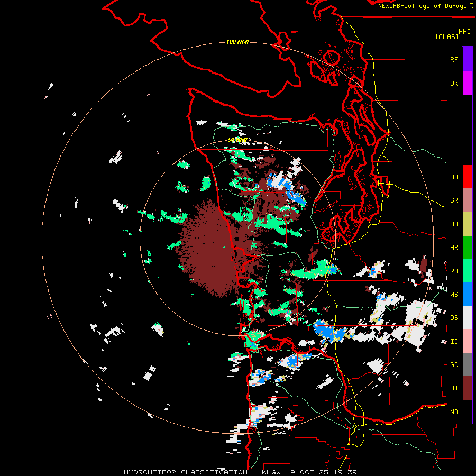Click the purple RF color swatch in legend
This screenshot has width=476, height=476.
click(x=467, y=59)
